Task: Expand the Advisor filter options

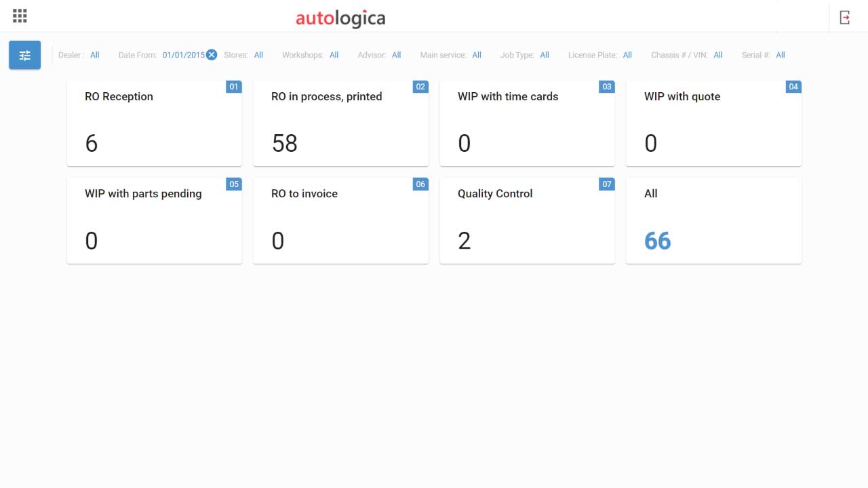Action: 396,55
